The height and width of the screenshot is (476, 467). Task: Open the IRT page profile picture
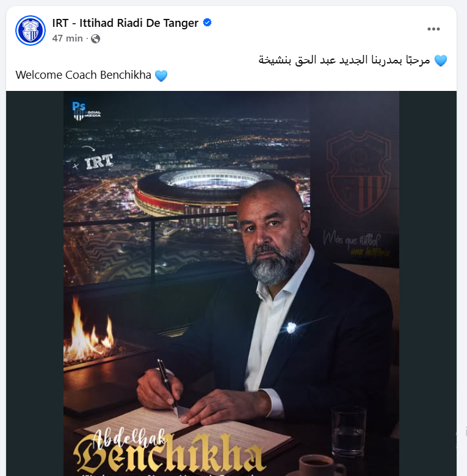(x=31, y=31)
